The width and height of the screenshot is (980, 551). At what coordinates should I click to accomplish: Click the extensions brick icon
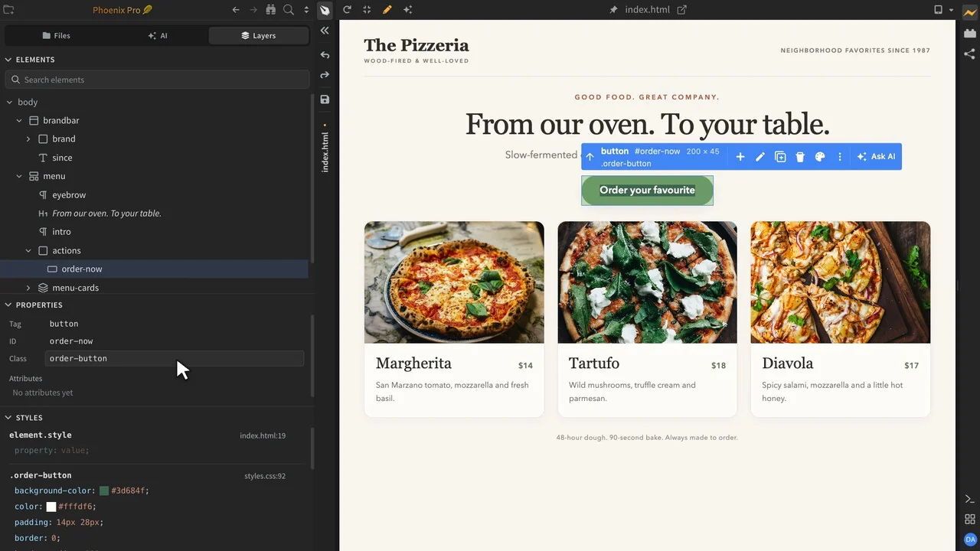(x=970, y=34)
